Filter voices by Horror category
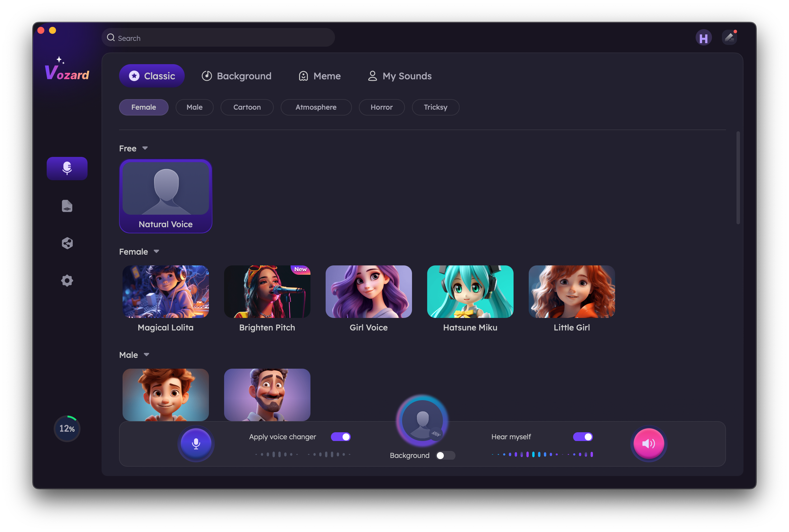 381,107
